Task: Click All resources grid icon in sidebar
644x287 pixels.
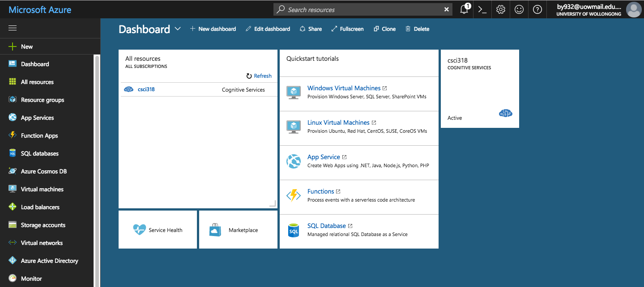Action: pyautogui.click(x=13, y=82)
